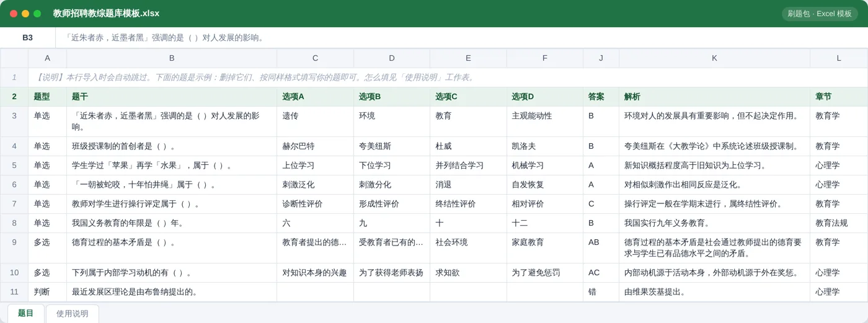Viewport: 868px width, 323px height.
Task: Select the cell with 近朱者赤 question
Action: pyautogui.click(x=172, y=122)
